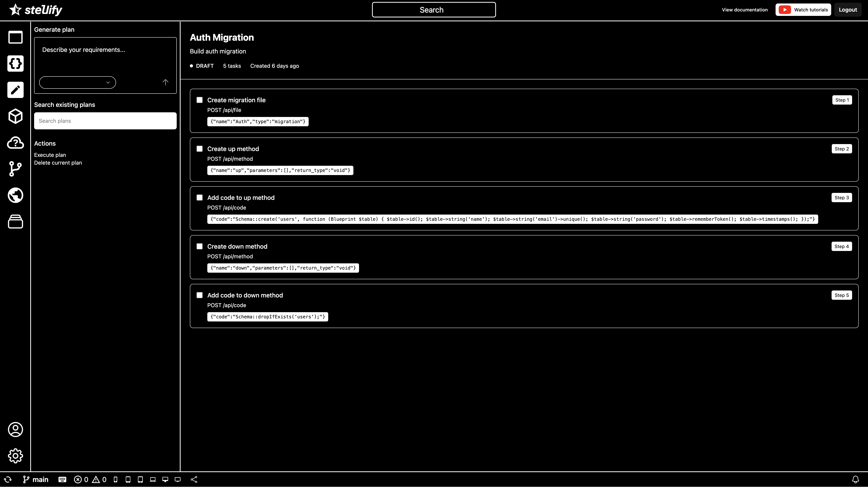This screenshot has height=488, width=868.
Task: Switch the main branch selector
Action: coord(36,479)
